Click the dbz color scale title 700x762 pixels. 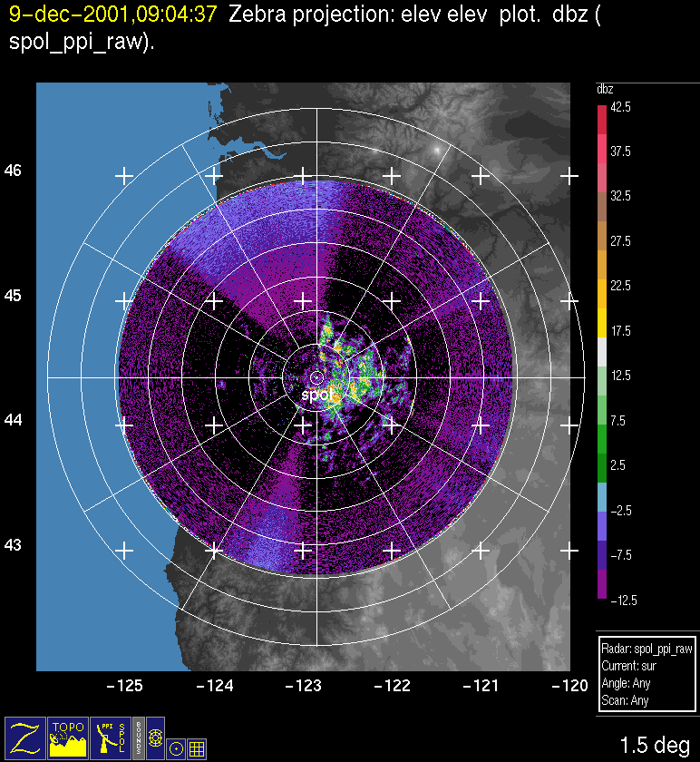[x=605, y=89]
